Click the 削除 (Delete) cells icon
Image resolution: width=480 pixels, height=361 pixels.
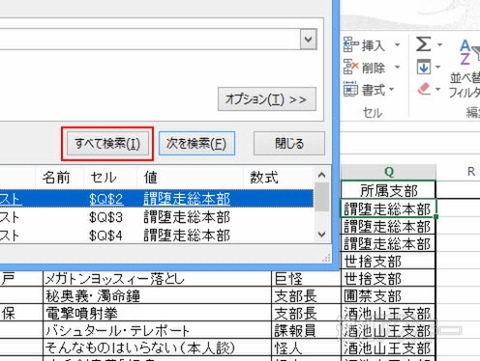[x=351, y=67]
